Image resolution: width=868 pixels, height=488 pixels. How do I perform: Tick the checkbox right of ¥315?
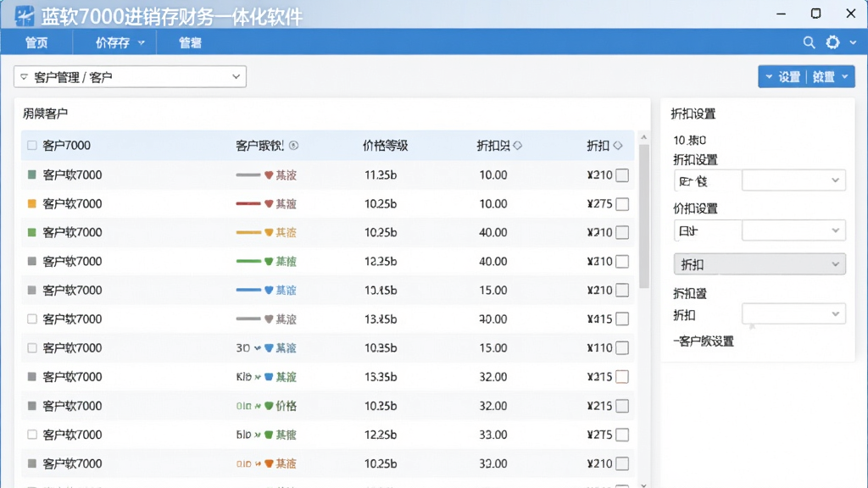622,377
